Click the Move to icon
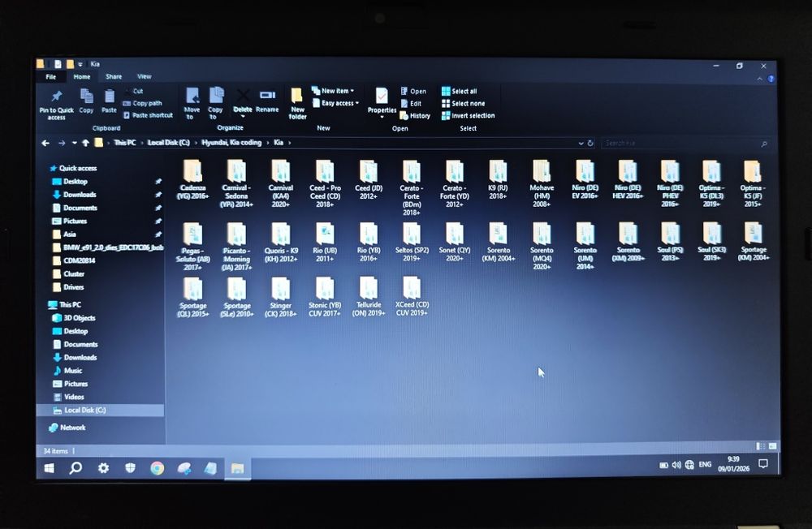 [192, 96]
